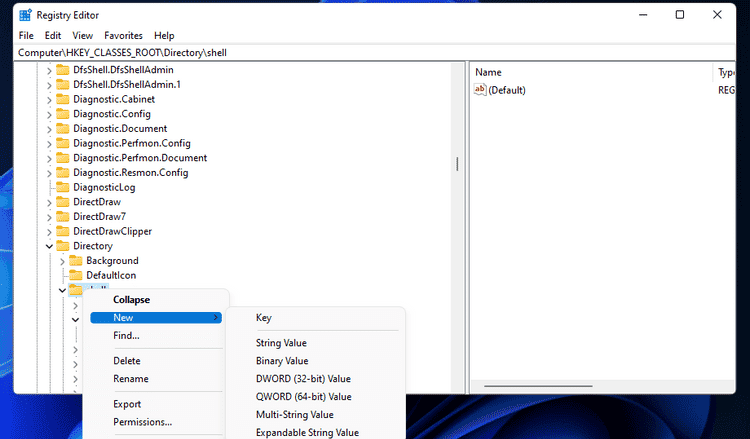
Task: Click the Diagnostic.Document folder icon
Action: coord(63,129)
